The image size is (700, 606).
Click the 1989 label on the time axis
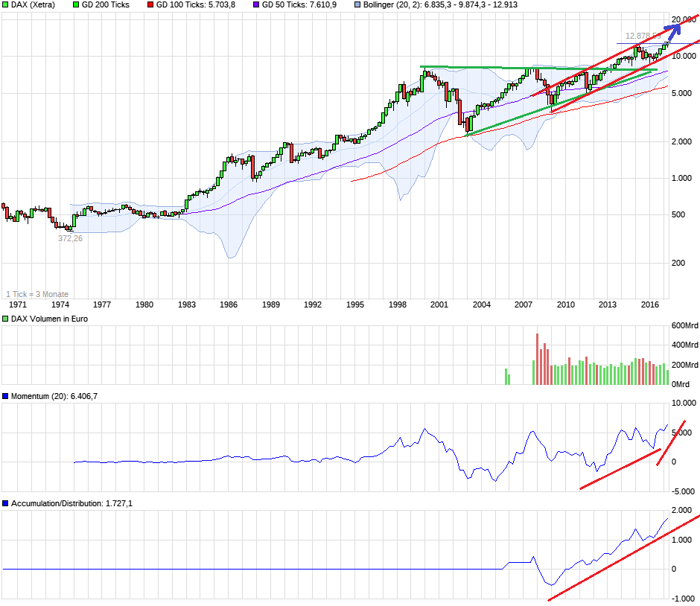click(270, 304)
